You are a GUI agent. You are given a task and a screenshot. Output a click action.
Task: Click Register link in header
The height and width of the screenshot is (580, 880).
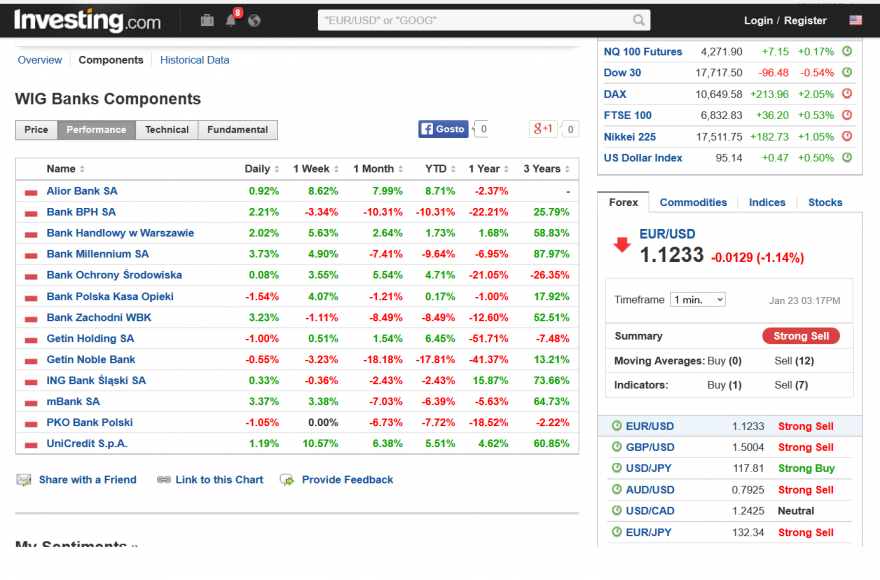(805, 20)
